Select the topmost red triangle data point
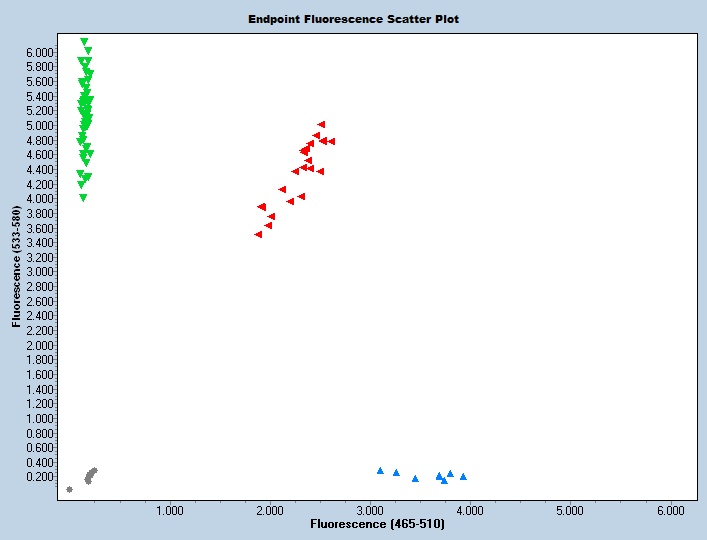Screen dimensions: 707x540 pyautogui.click(x=321, y=124)
